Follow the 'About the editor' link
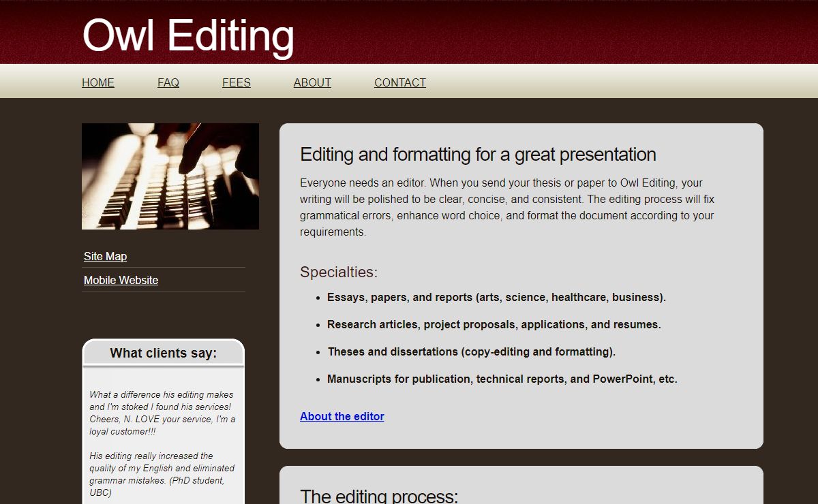 342,416
